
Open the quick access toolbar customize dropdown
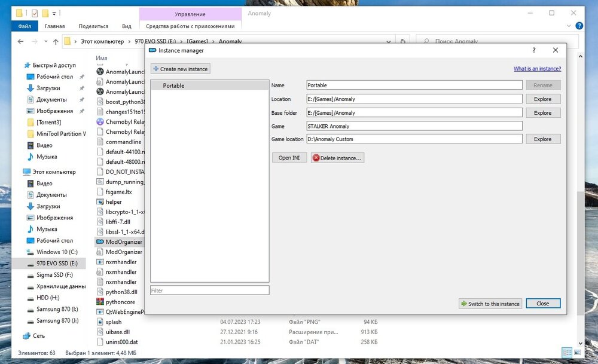point(55,13)
